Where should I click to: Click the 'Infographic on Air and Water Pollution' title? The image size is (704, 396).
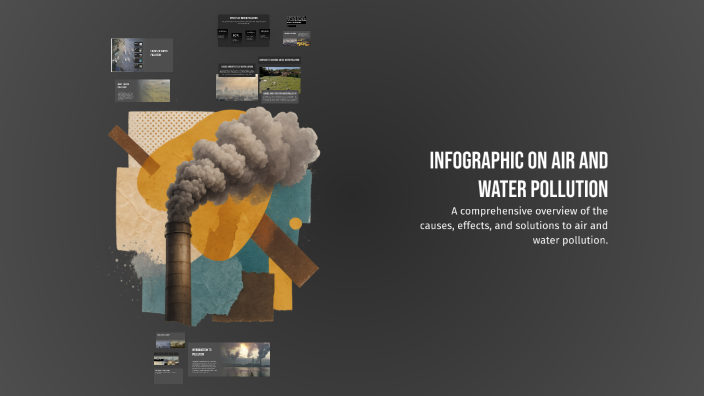[519, 175]
